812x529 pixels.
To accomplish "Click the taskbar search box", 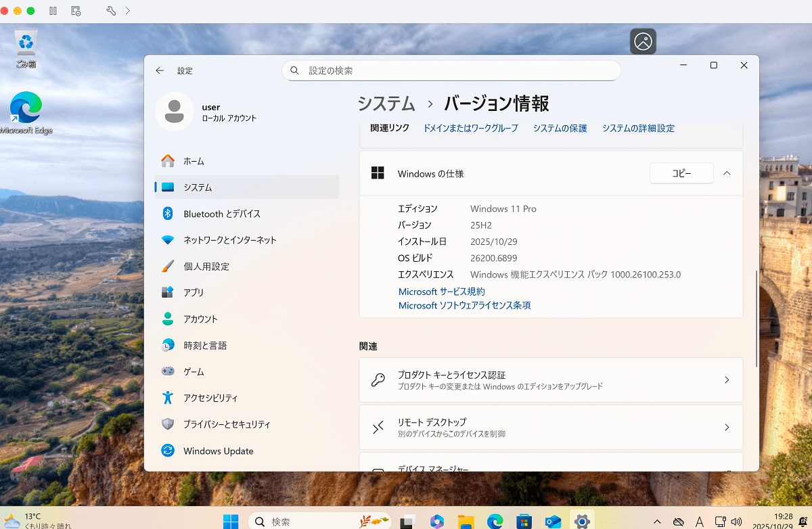I will [x=320, y=522].
